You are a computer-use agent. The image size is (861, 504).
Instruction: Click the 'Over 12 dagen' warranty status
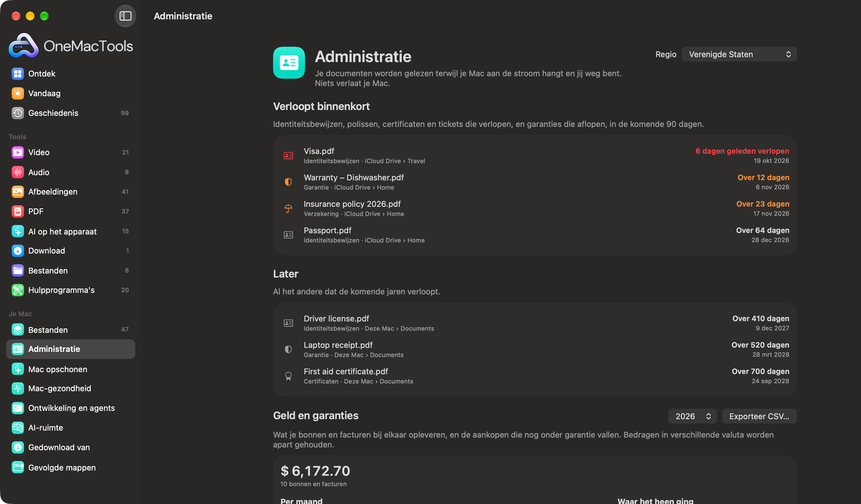[x=763, y=178]
